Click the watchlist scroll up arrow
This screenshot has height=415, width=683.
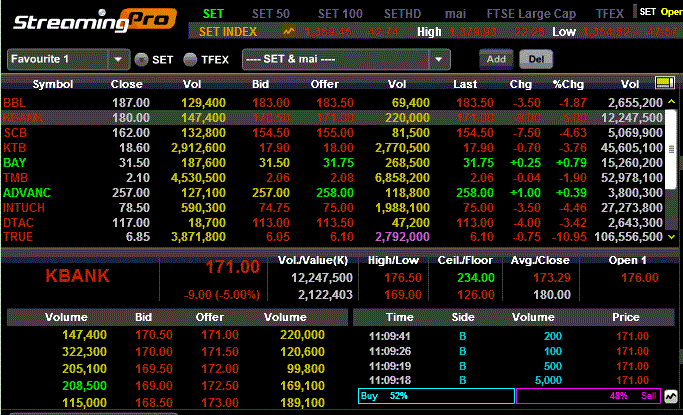[x=671, y=101]
